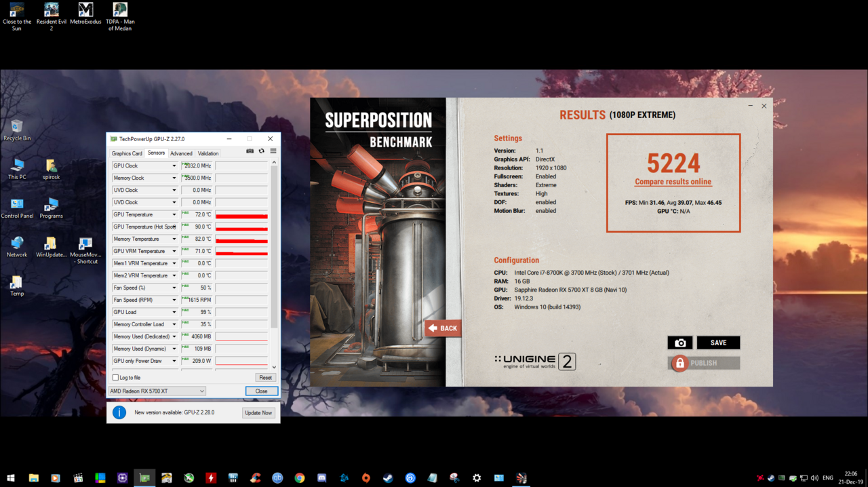Click the GPU-Z sensors vertical scrollbar
Image resolution: width=868 pixels, height=487 pixels.
coord(274,248)
